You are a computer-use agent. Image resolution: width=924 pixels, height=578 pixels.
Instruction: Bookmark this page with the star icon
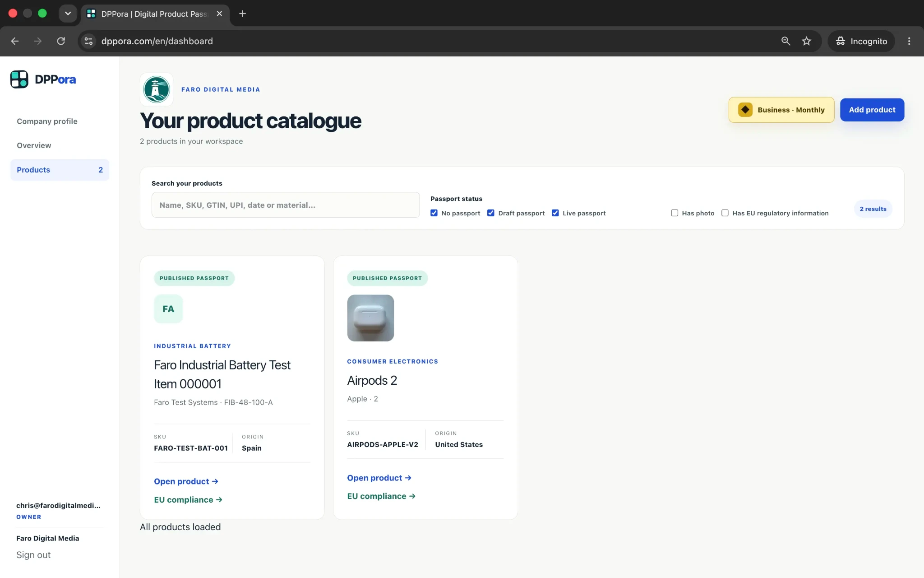[807, 41]
